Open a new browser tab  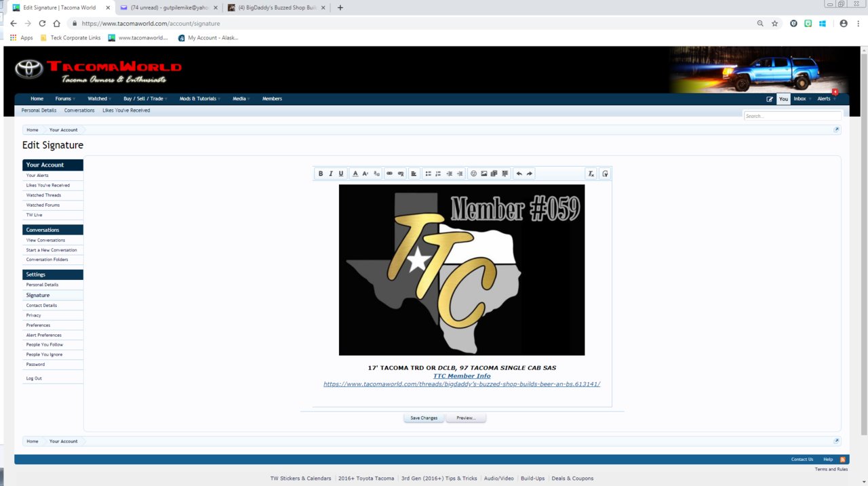340,7
